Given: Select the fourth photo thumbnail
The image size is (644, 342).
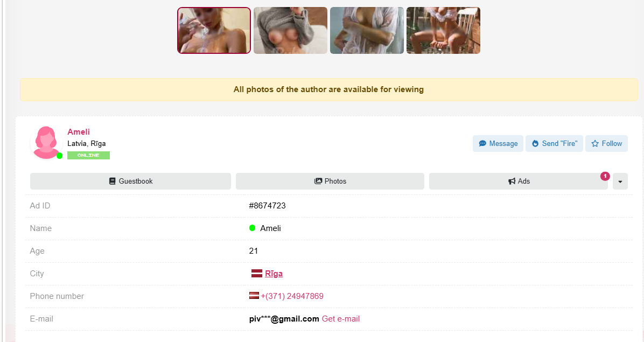Looking at the screenshot, I should 443,31.
